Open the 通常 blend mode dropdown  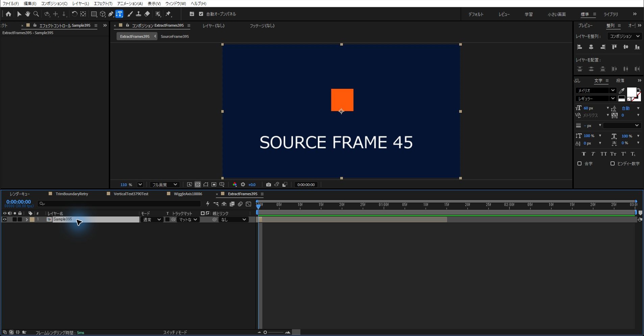(x=152, y=219)
